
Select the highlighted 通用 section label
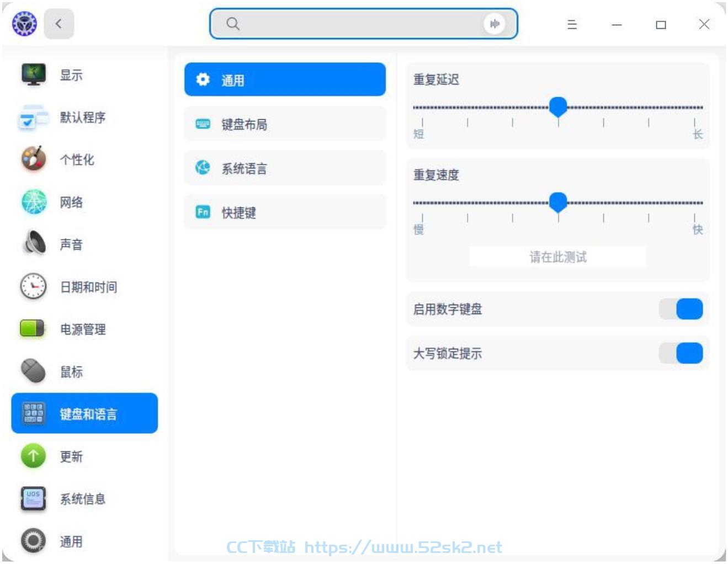(233, 81)
